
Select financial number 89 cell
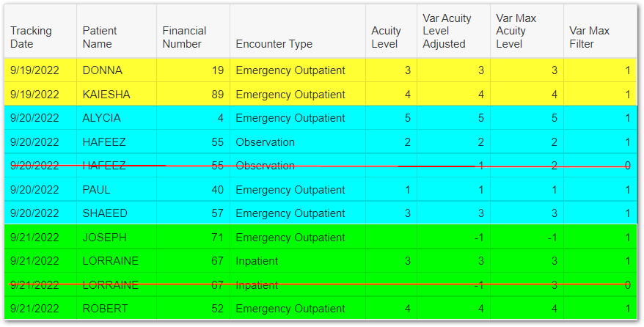pos(193,94)
